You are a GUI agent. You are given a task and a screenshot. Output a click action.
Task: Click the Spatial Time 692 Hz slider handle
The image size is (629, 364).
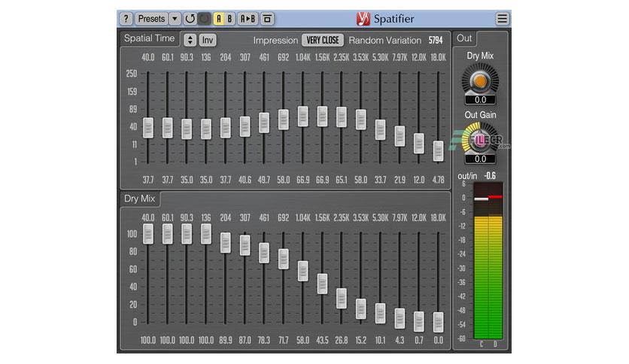click(x=283, y=120)
